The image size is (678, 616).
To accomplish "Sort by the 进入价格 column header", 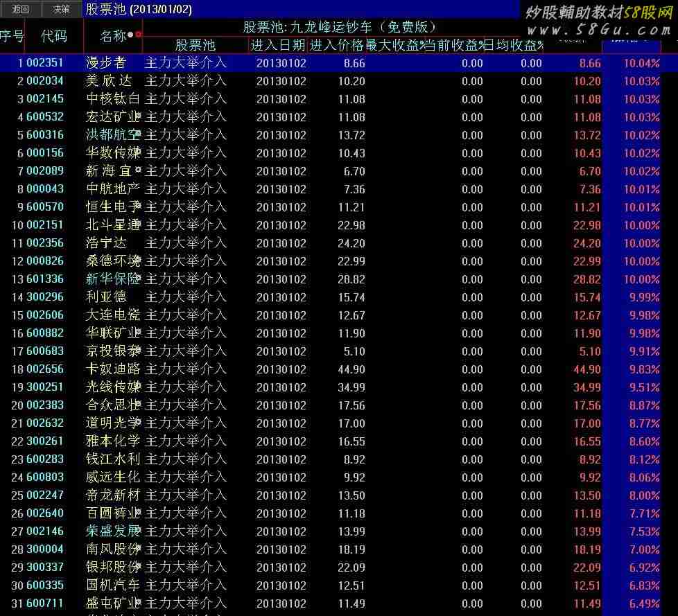I will click(x=337, y=45).
